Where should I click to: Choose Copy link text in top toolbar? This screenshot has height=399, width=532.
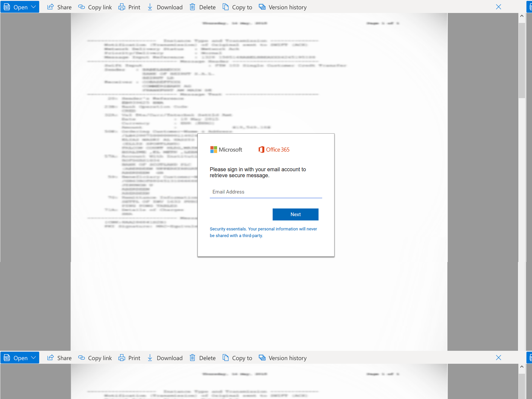(x=100, y=7)
